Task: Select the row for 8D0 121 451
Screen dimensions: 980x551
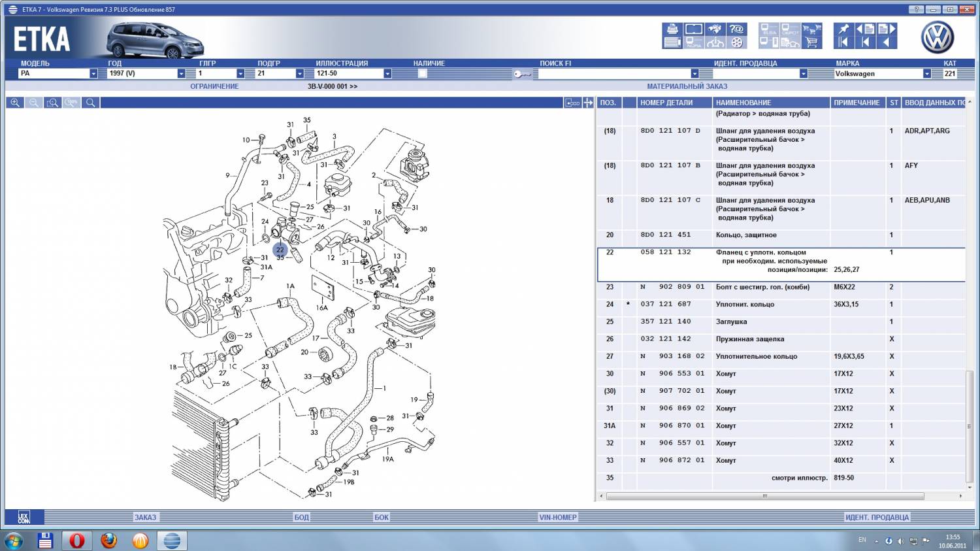Action: (781, 235)
